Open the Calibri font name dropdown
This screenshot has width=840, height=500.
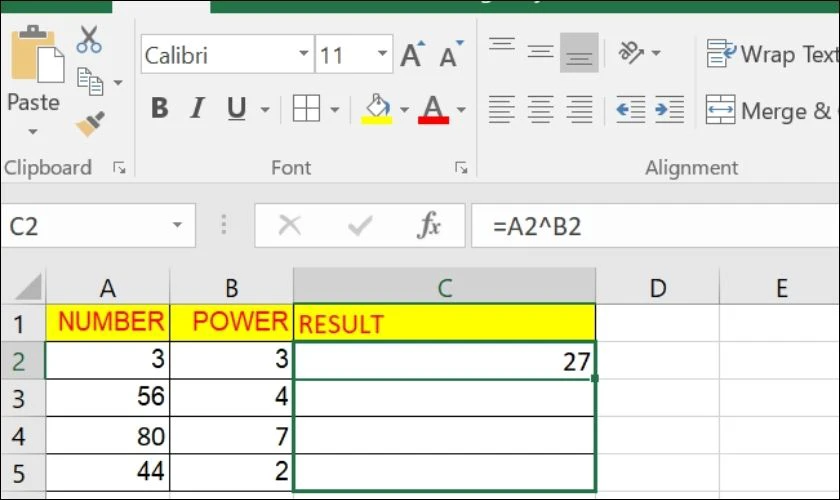(304, 55)
